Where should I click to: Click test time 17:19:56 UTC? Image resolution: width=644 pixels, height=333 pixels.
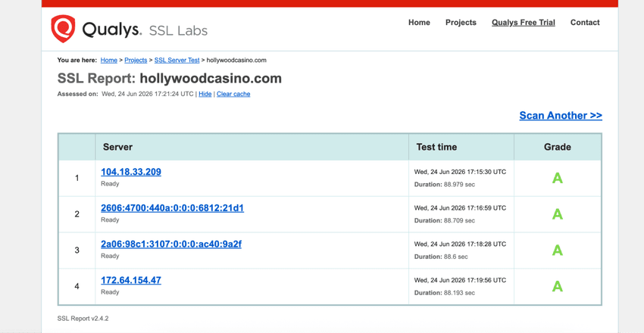click(x=460, y=280)
